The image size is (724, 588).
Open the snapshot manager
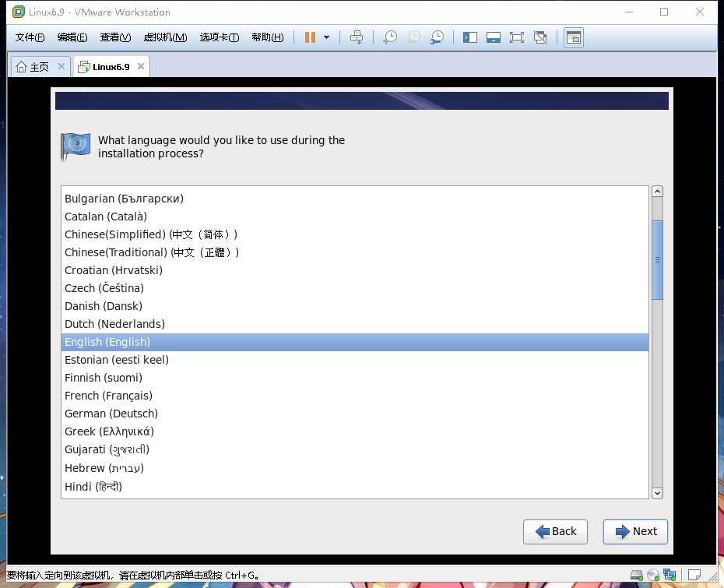coord(437,37)
